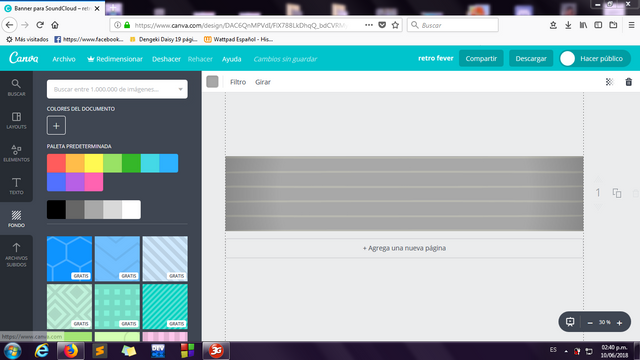Open Redimensionar menu
640x360 pixels.
coord(115,59)
